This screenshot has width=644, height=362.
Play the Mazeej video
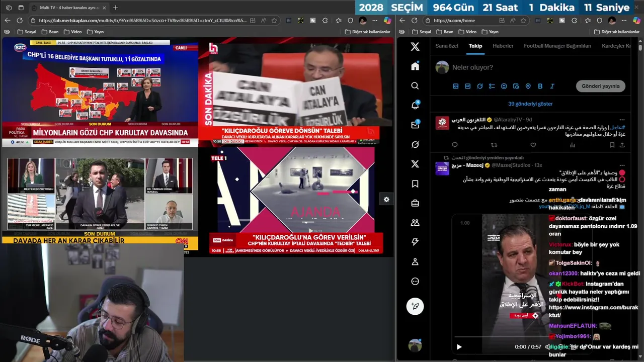[x=459, y=347]
